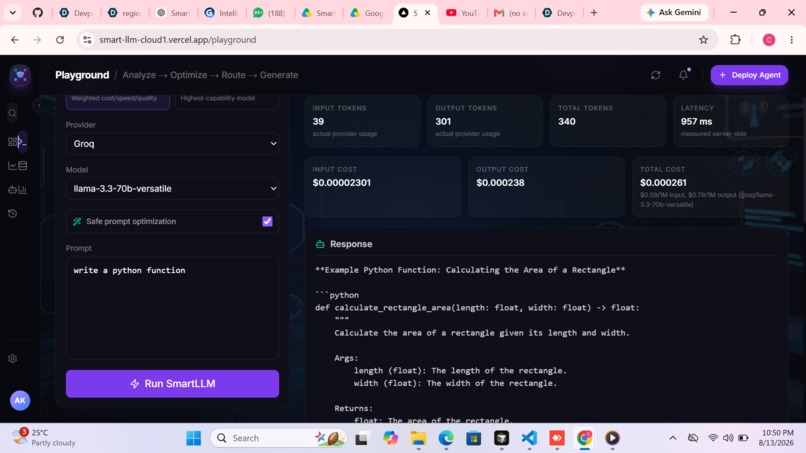
Task: Open a new browser tab
Action: pos(594,12)
